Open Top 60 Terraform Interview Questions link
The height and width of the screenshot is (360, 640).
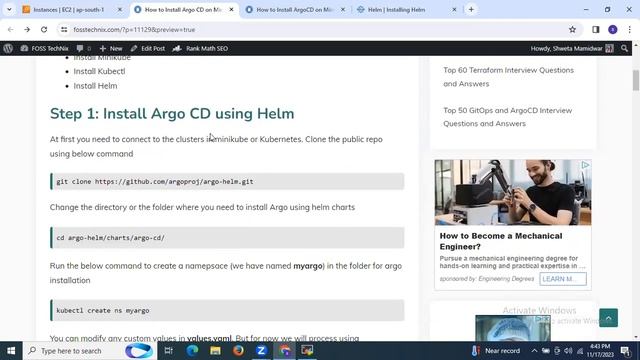point(508,77)
